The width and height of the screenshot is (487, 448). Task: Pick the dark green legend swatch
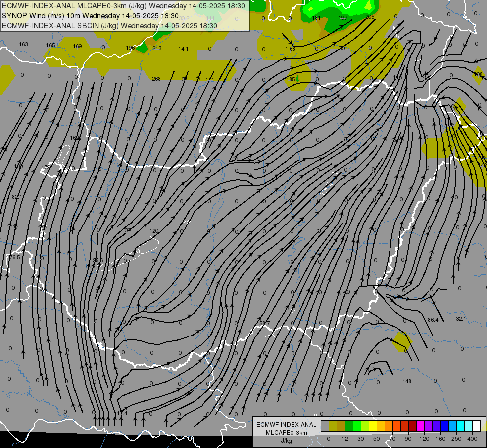[x=349, y=426]
